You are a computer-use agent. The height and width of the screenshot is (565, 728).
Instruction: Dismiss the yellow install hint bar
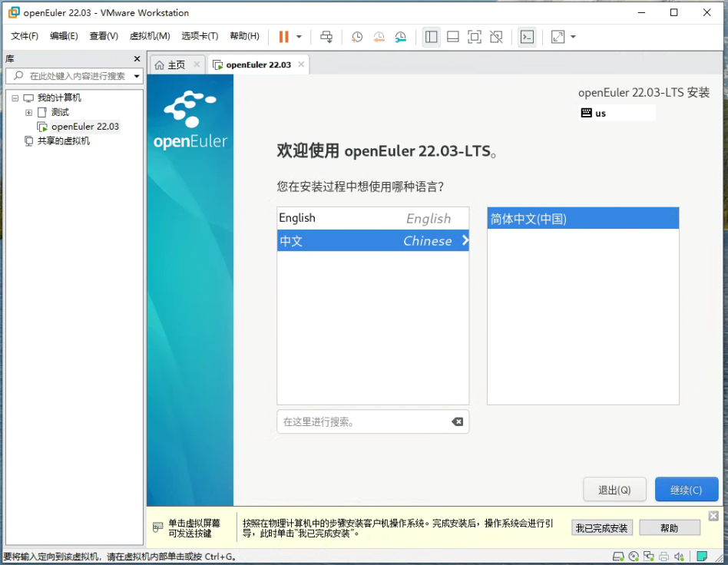713,516
